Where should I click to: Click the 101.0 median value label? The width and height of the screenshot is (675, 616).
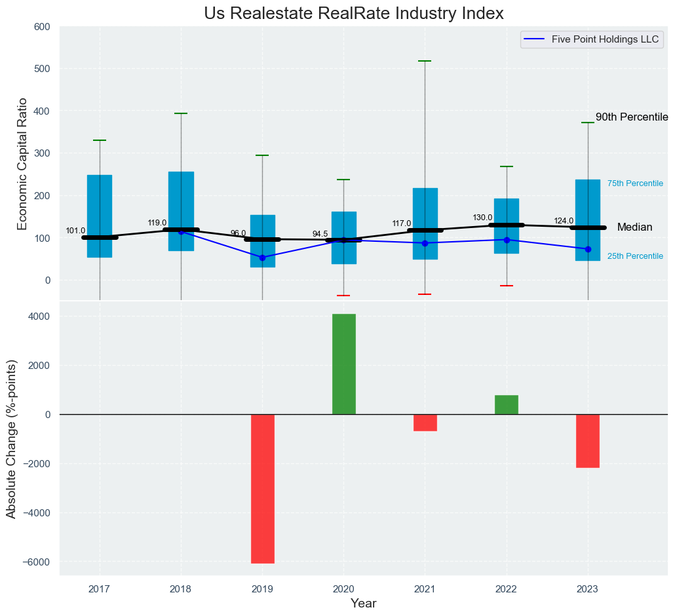(75, 231)
